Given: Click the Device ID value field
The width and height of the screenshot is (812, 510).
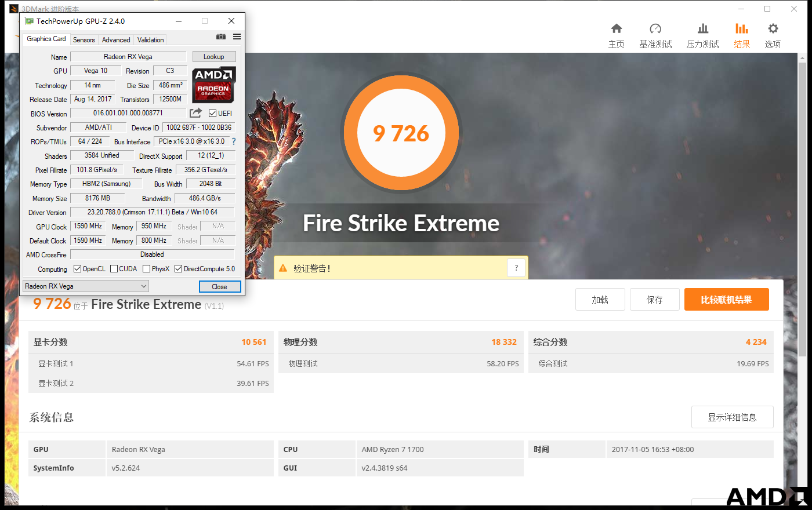Looking at the screenshot, I should tap(199, 128).
